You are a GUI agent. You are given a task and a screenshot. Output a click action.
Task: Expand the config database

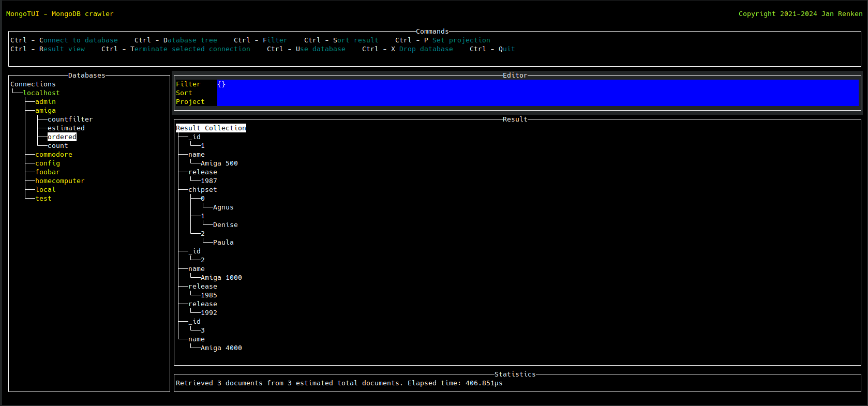coord(48,163)
